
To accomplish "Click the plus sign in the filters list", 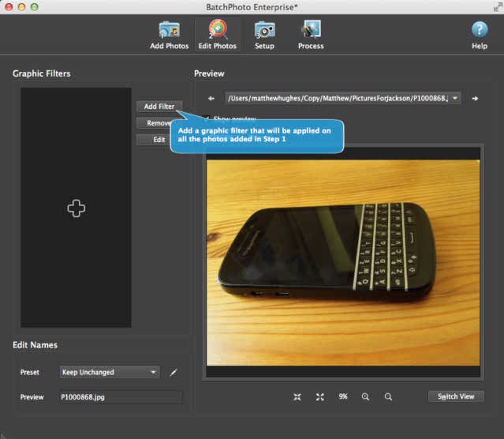I will point(77,208).
